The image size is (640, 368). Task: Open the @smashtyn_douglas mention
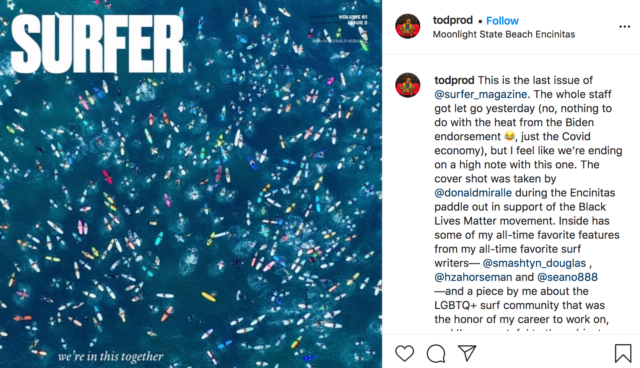(x=534, y=263)
